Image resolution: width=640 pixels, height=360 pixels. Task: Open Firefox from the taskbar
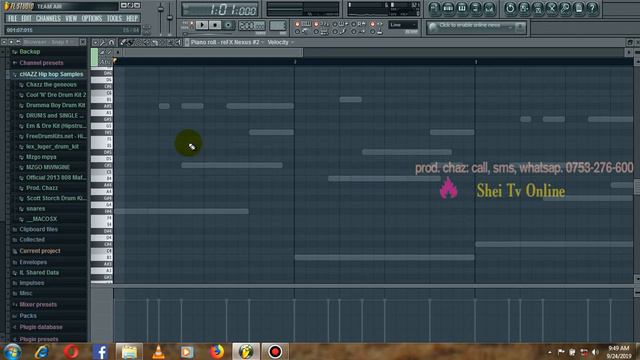tap(217, 351)
